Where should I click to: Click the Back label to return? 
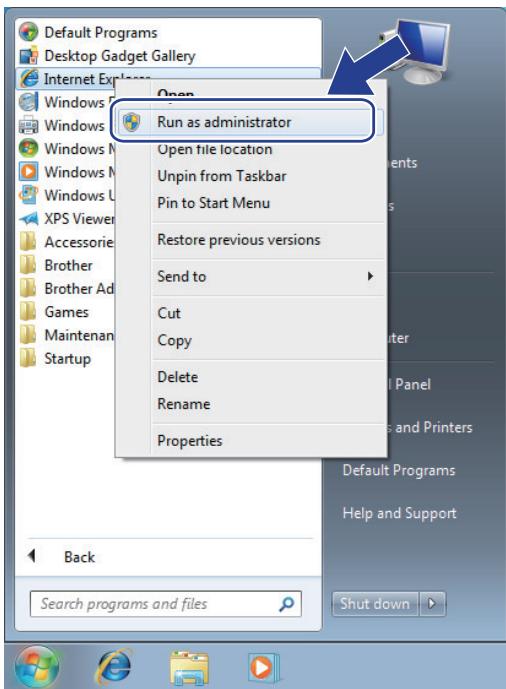point(80,557)
